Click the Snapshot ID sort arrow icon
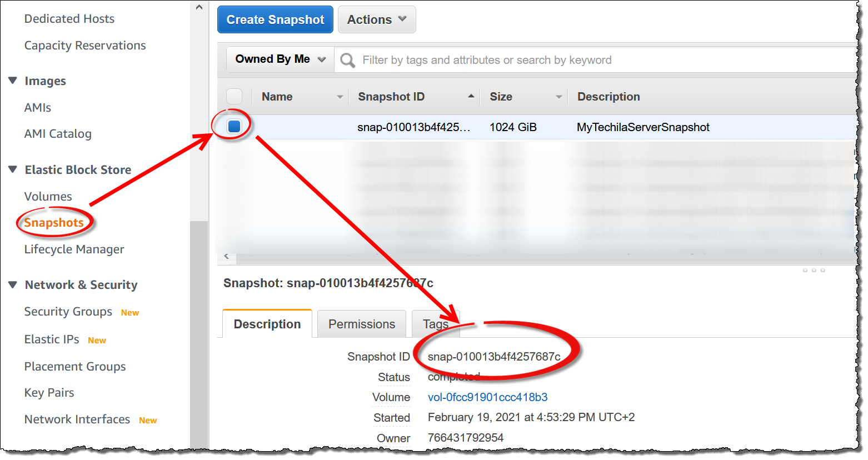 tap(471, 96)
